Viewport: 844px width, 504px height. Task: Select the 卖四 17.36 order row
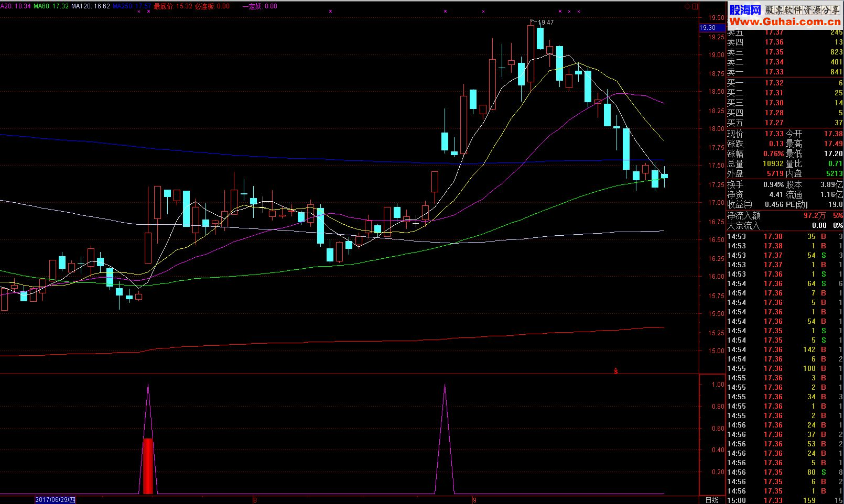point(785,42)
